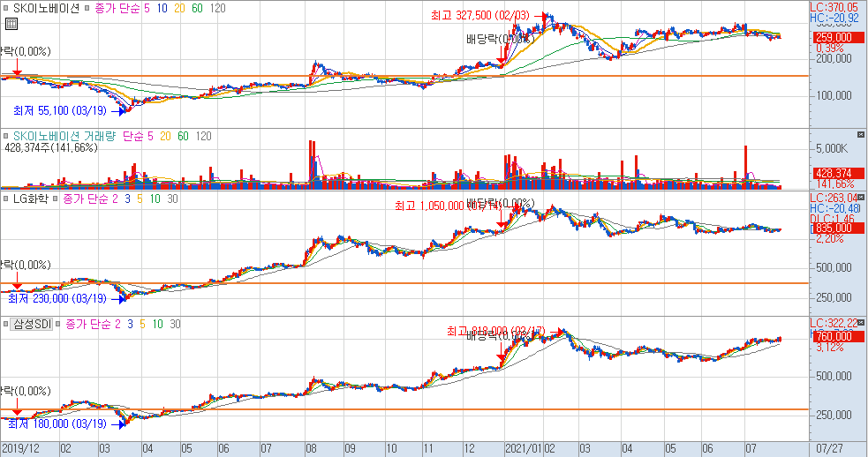Click the blue arrow at 삼성SDI 최저 180,000
This screenshot has width=868, height=457.
118,424
